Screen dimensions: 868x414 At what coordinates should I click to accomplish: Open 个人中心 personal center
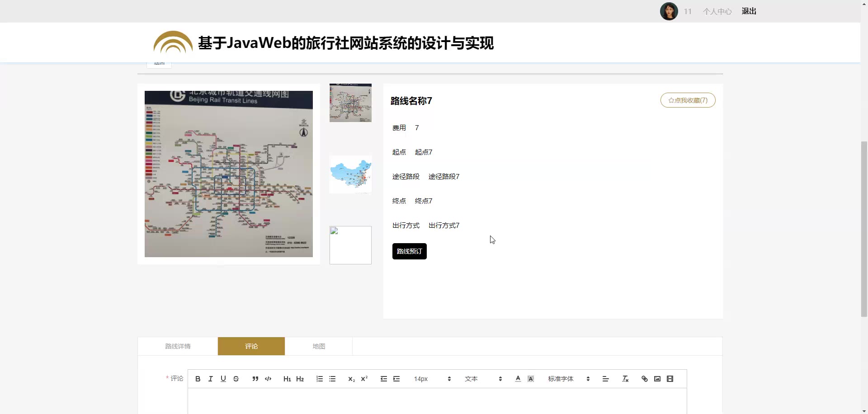point(717,11)
